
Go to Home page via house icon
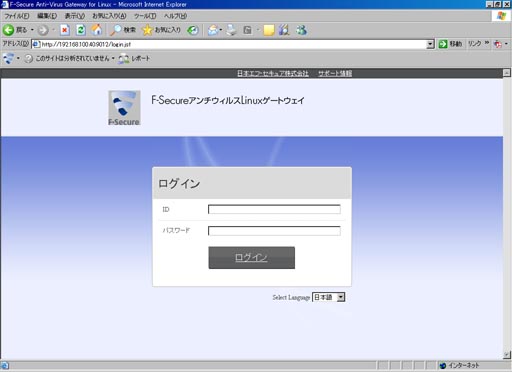point(97,30)
